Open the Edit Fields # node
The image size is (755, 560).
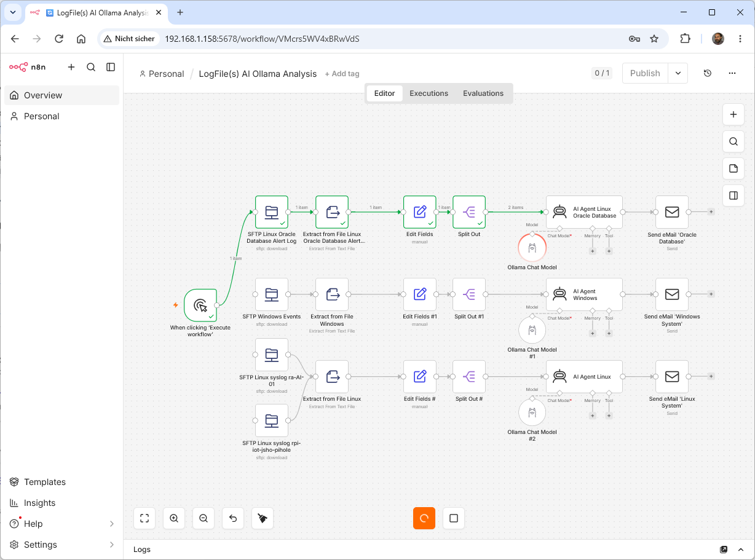420,377
